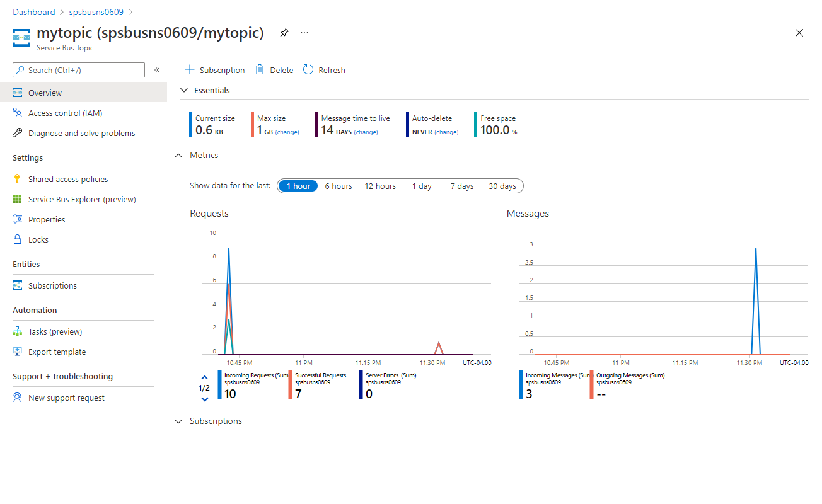This screenshot has width=822, height=504.
Task: Click the Delete trash can icon
Action: (260, 69)
